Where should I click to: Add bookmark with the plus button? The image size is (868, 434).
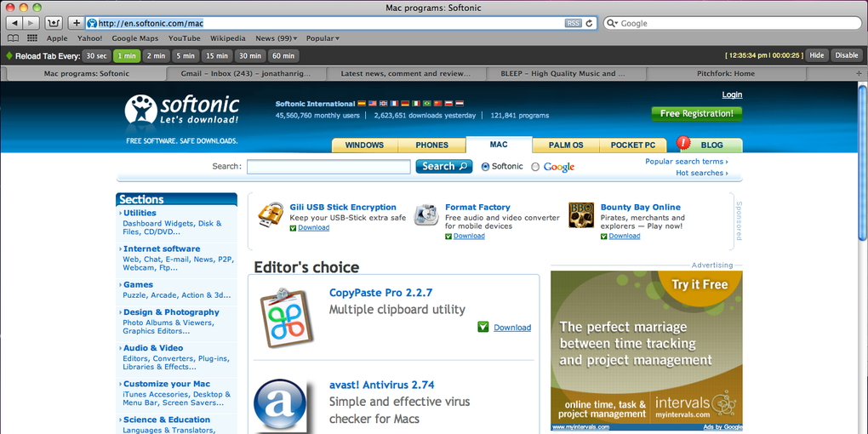point(77,23)
